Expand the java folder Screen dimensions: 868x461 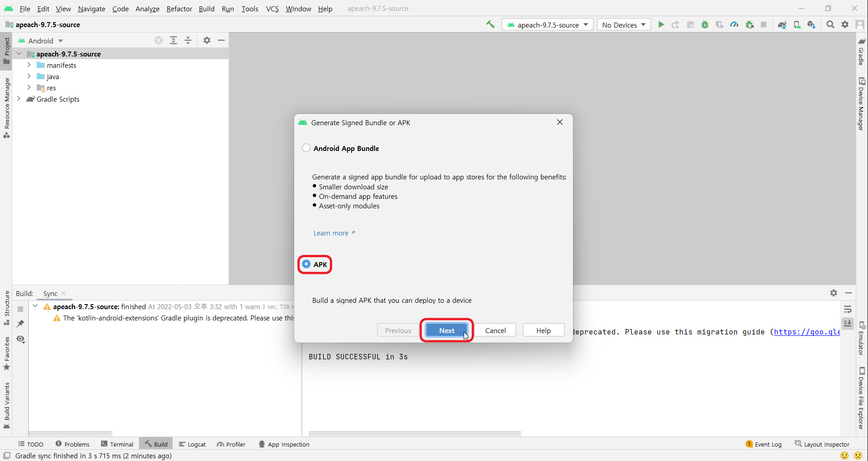29,76
